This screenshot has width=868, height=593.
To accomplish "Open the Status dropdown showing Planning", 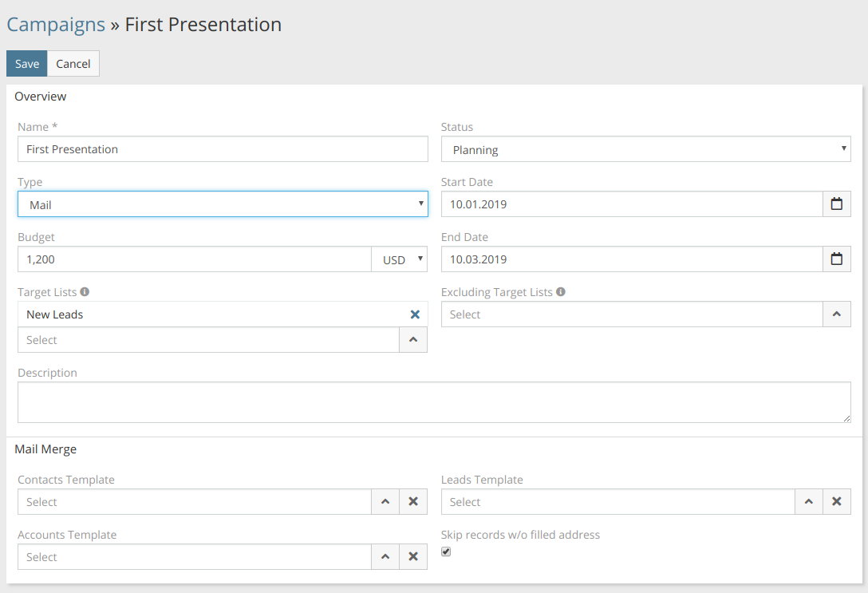I will click(645, 149).
